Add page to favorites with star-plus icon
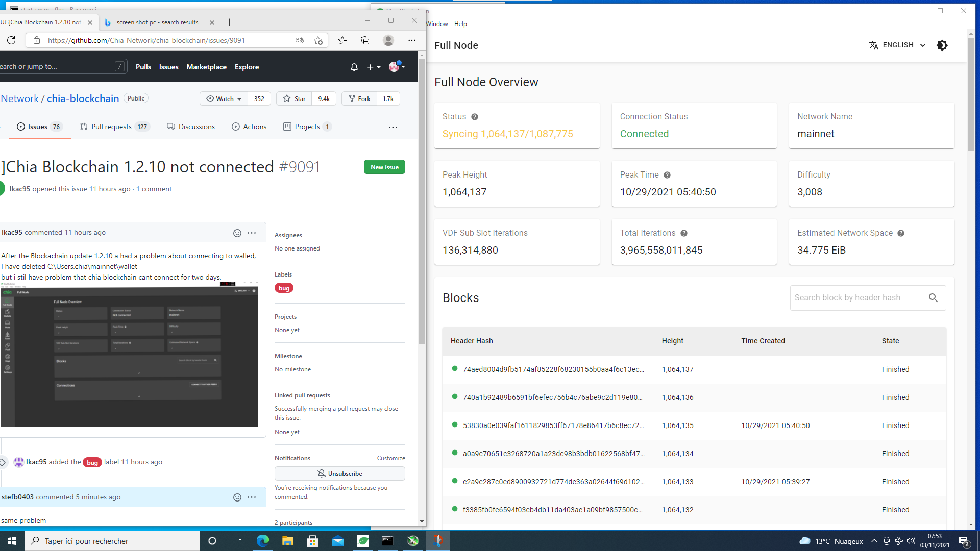The image size is (980, 551). 318,40
